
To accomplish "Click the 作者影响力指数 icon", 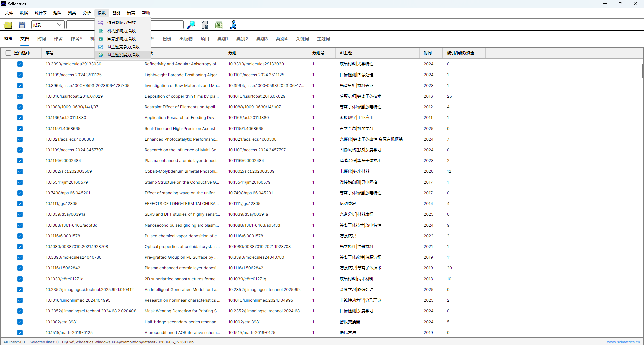I will coord(101,23).
